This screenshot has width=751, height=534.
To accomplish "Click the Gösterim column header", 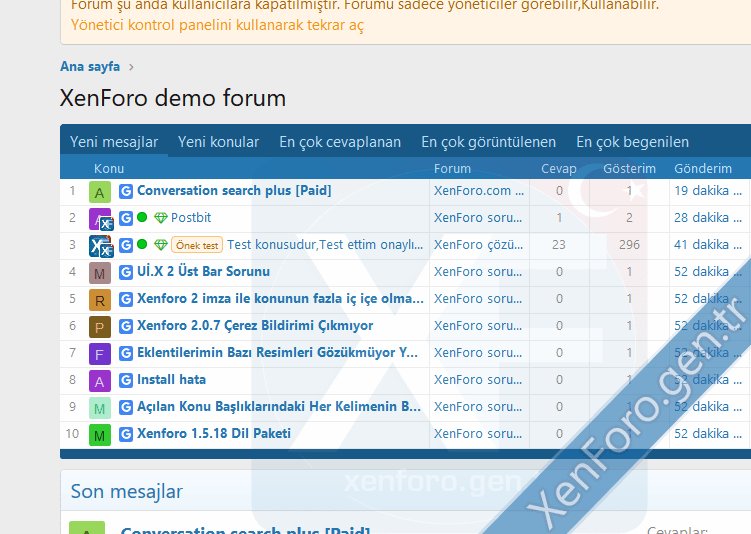I will pos(629,169).
